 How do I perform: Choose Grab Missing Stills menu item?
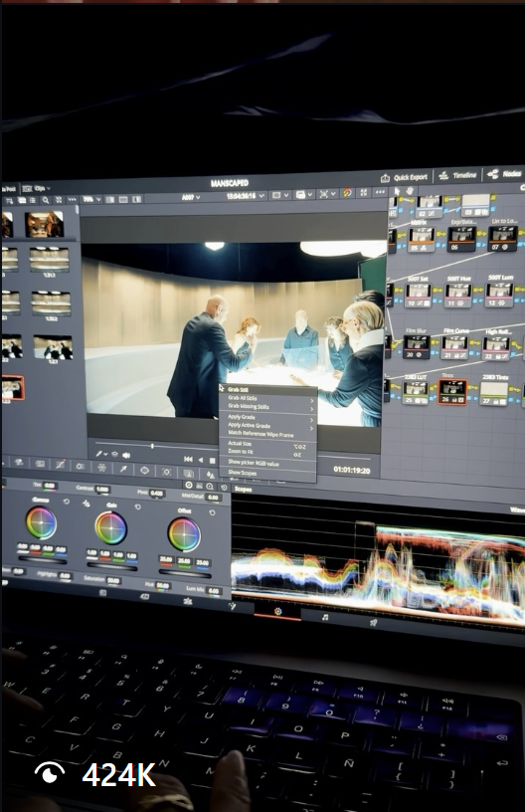pyautogui.click(x=267, y=407)
